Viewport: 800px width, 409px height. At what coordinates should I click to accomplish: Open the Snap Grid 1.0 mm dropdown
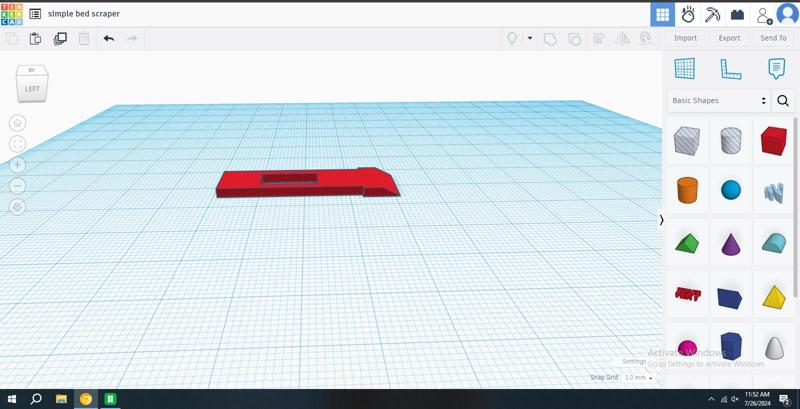tap(639, 377)
